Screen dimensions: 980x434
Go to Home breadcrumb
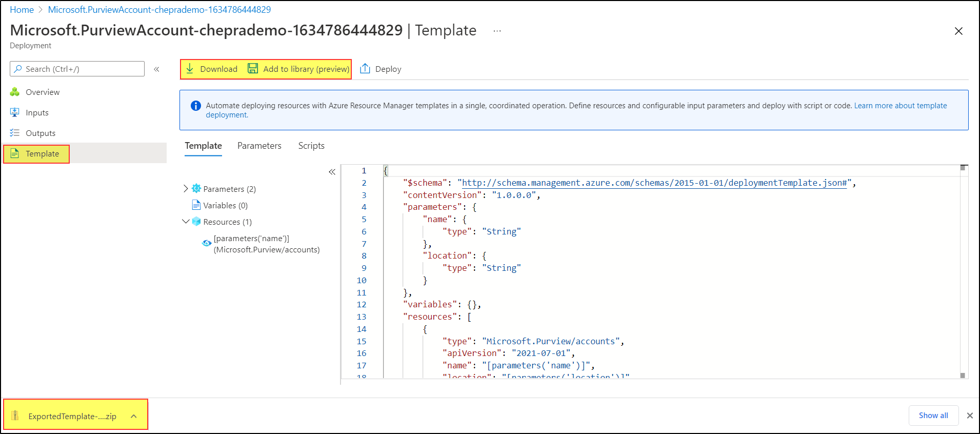tap(22, 10)
